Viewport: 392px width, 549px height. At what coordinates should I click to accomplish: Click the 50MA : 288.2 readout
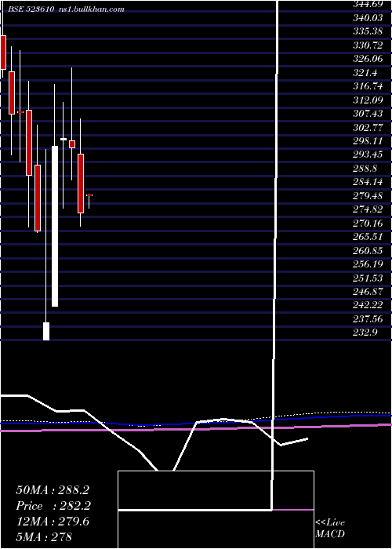[53, 490]
